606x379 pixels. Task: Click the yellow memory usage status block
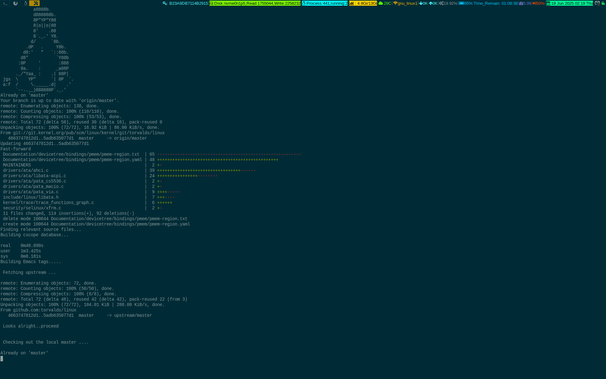click(x=363, y=3)
